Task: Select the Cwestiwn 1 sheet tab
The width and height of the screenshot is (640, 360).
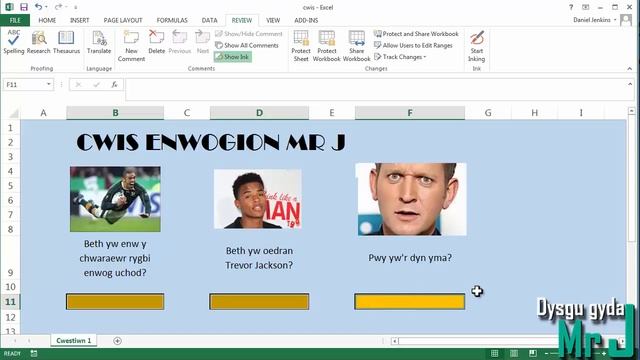Action: pyautogui.click(x=73, y=340)
